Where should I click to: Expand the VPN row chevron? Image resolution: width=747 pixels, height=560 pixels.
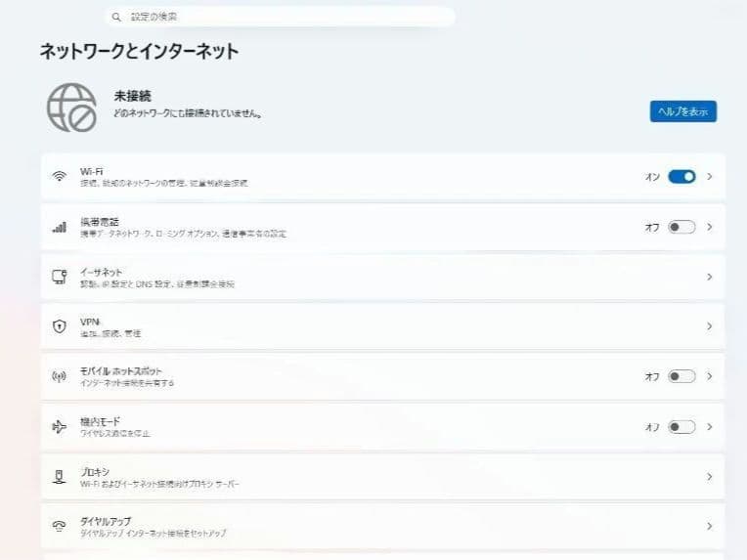pyautogui.click(x=710, y=326)
